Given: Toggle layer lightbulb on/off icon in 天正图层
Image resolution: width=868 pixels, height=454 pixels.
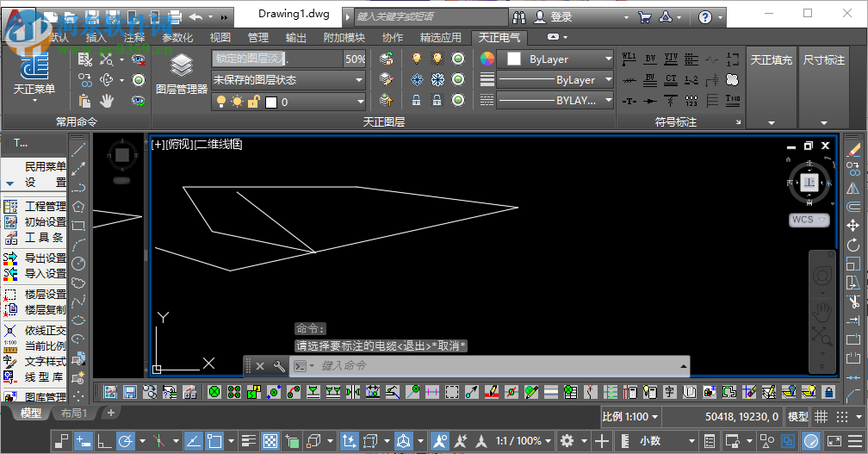Looking at the screenshot, I should pos(417,59).
